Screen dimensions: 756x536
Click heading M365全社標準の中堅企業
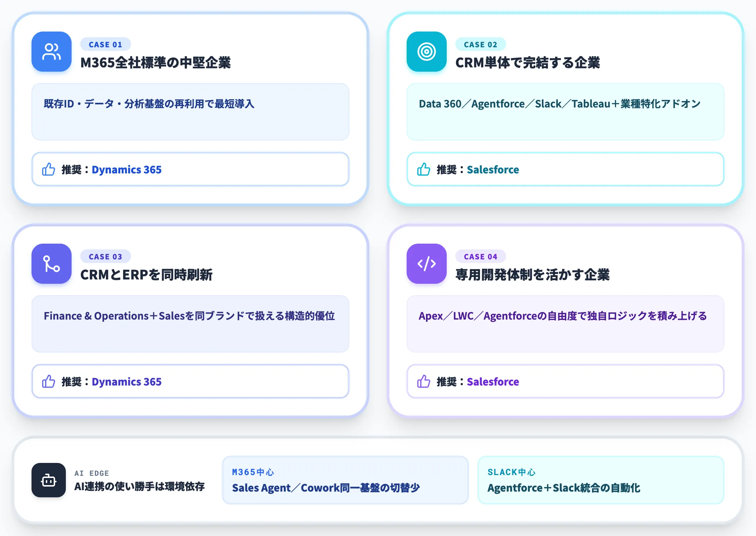point(156,63)
